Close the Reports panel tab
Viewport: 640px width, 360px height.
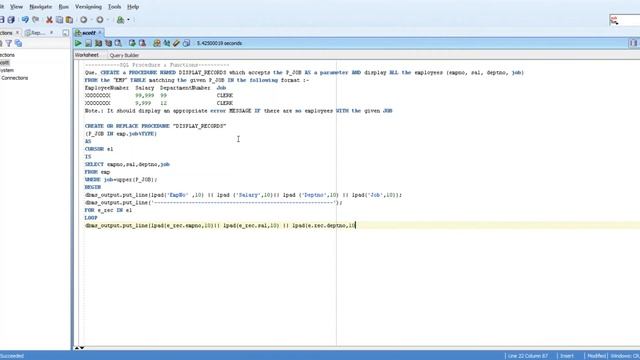pos(51,33)
